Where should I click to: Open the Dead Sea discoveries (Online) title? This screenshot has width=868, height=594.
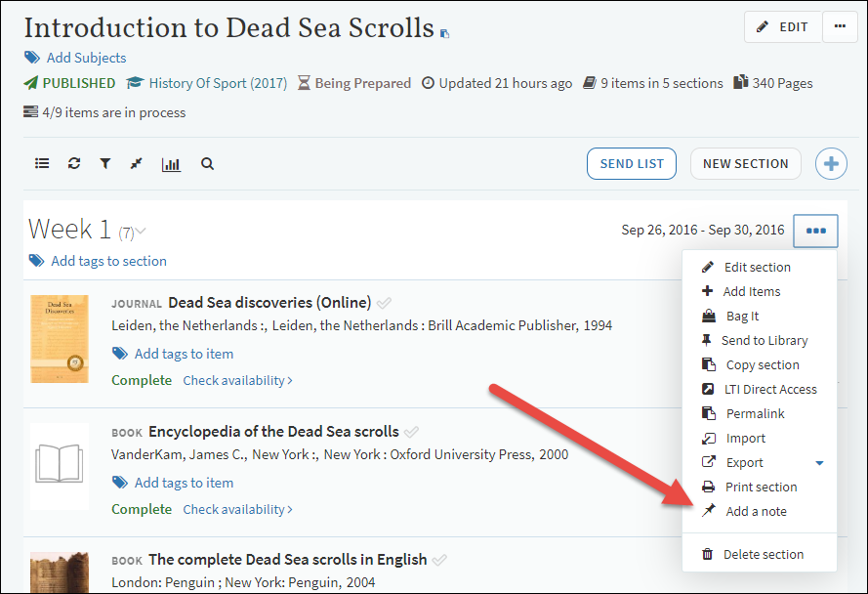tap(269, 303)
